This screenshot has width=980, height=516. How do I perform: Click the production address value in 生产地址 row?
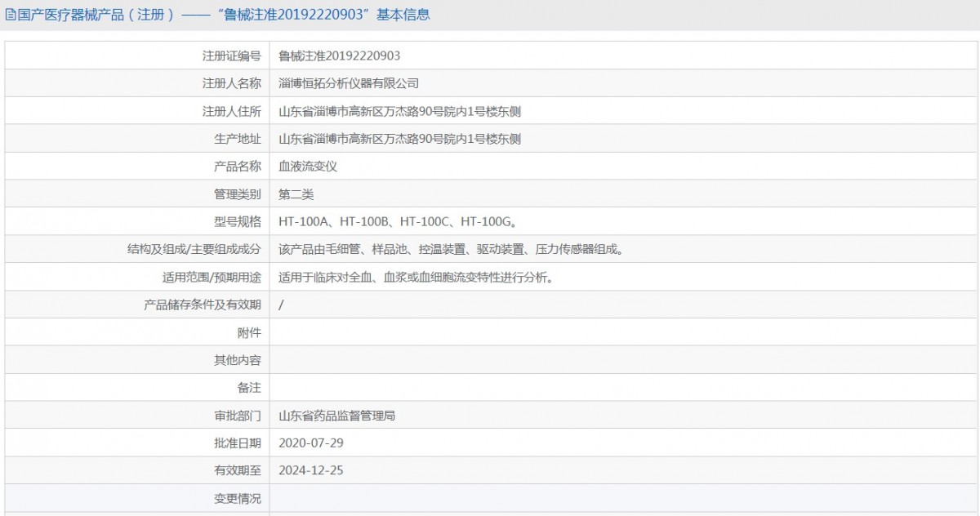click(x=399, y=139)
